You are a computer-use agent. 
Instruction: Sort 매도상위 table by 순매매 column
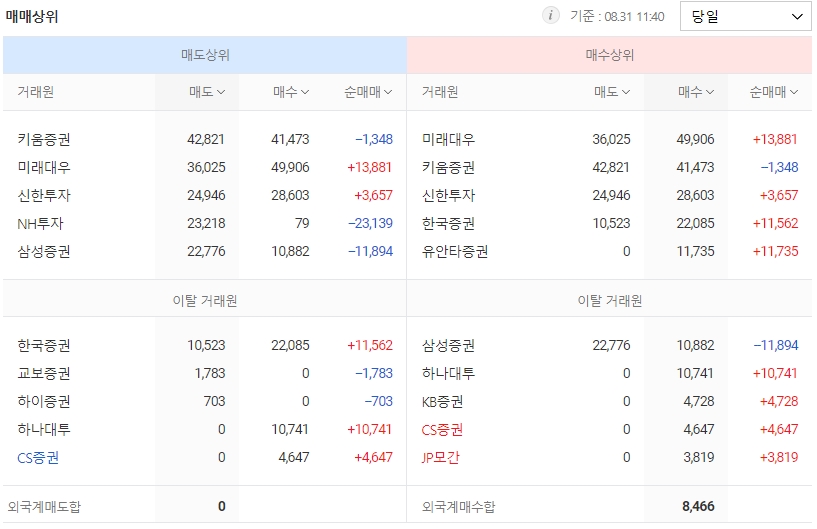click(x=368, y=92)
